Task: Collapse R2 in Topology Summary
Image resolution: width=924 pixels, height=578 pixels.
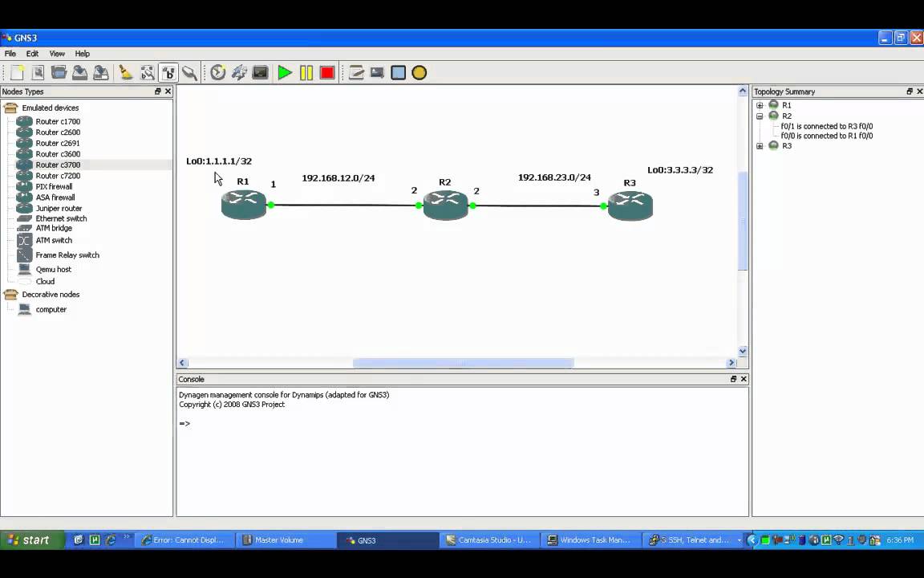Action: click(760, 116)
